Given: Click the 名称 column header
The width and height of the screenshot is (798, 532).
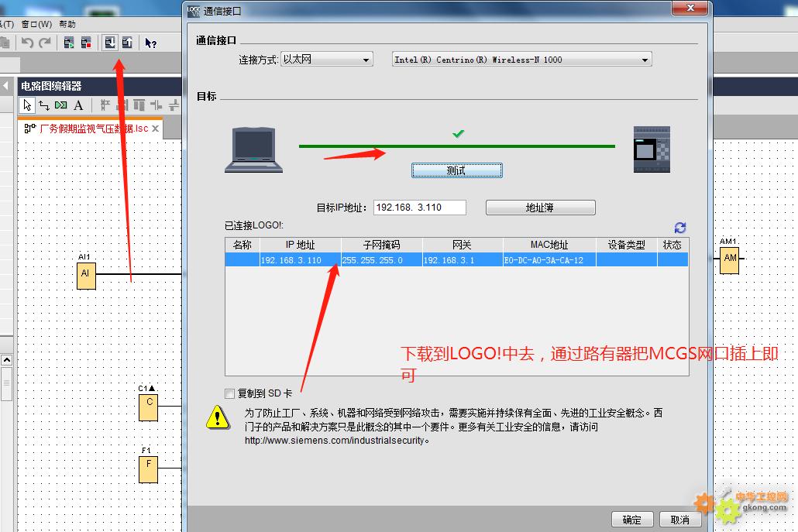Looking at the screenshot, I should click(242, 245).
